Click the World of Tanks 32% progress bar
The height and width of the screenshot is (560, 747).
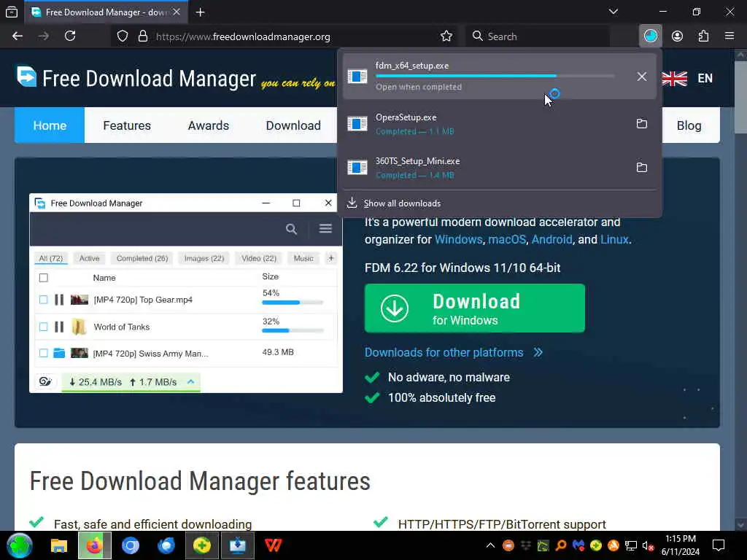[293, 330]
